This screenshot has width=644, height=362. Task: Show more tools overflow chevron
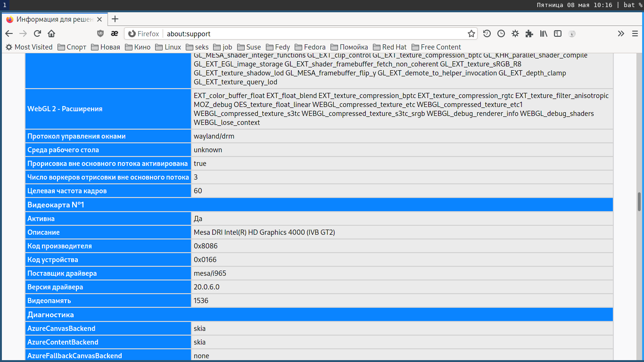click(621, 33)
